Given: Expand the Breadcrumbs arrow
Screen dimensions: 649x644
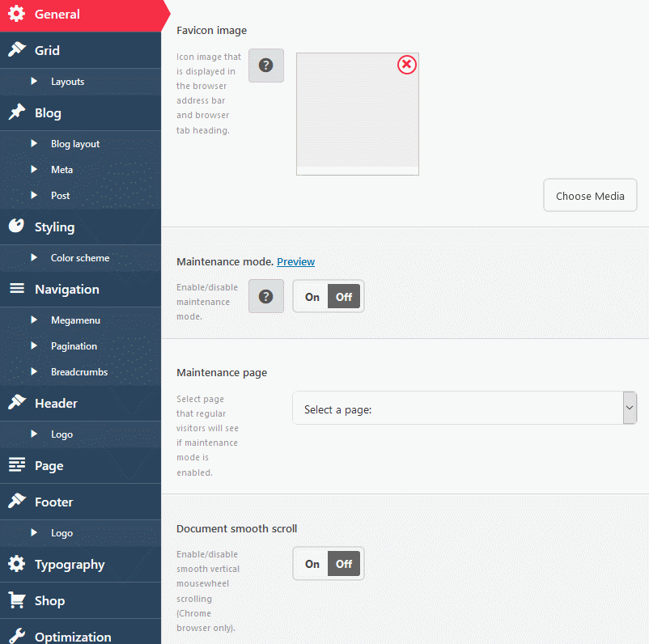Looking at the screenshot, I should click(x=34, y=371).
